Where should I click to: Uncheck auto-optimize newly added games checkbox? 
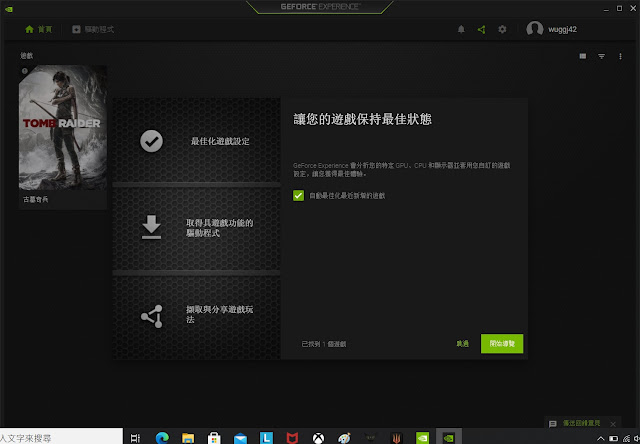pos(298,196)
